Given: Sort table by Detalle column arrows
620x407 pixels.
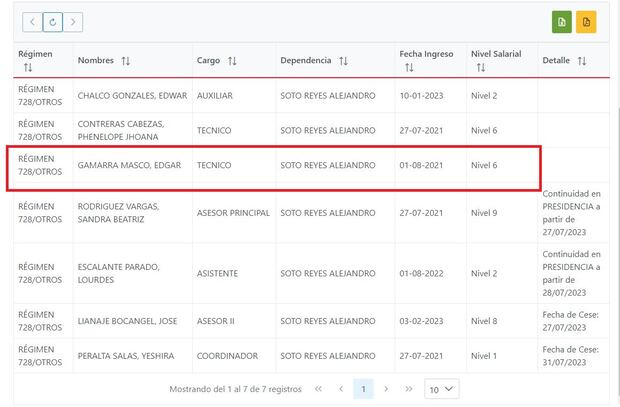Looking at the screenshot, I should (x=582, y=61).
